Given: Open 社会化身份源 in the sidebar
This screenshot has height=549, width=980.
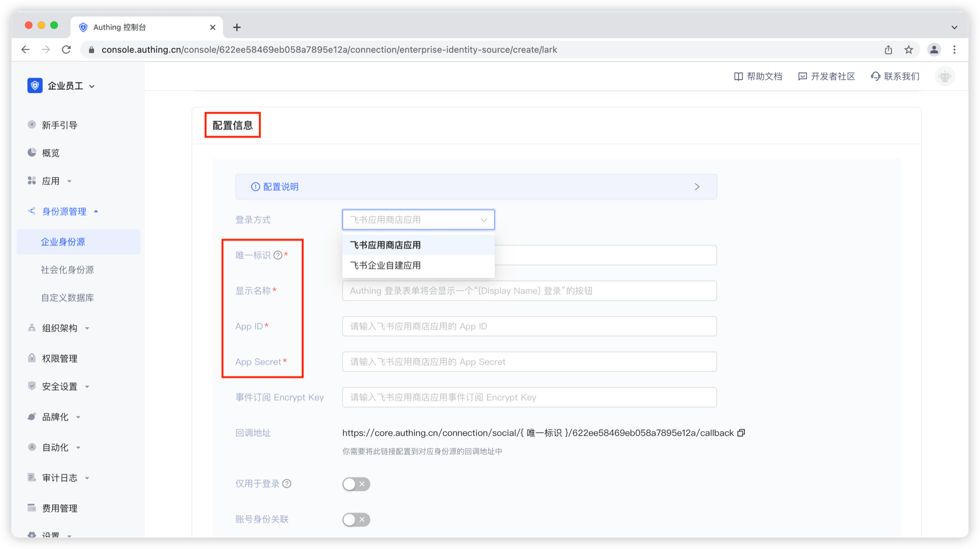Looking at the screenshot, I should (x=67, y=270).
